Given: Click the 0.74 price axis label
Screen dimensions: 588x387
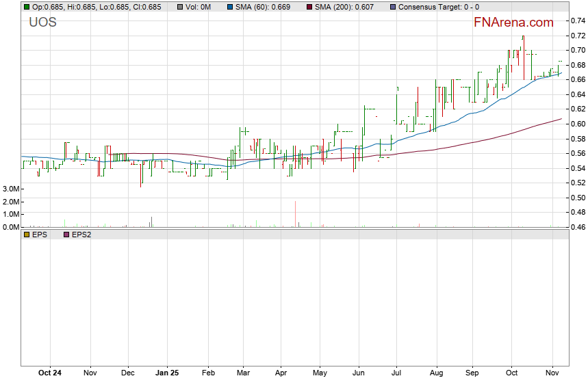Looking at the screenshot, I should click(577, 21).
